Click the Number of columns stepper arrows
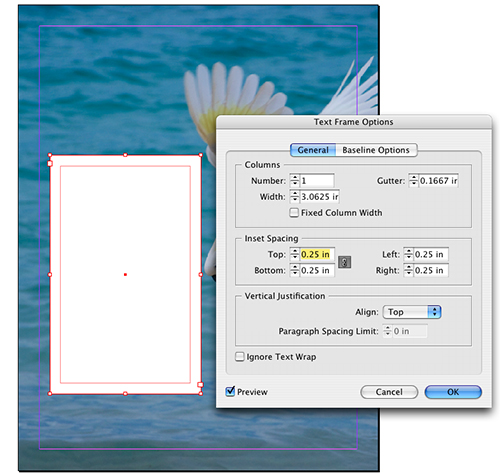Viewport: 500px width, 473px height. tap(295, 181)
